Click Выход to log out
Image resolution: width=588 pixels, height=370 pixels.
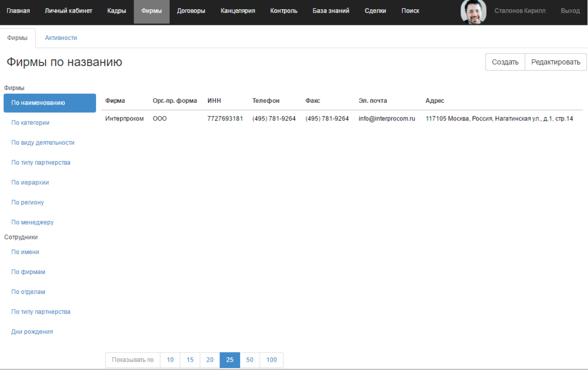(570, 11)
